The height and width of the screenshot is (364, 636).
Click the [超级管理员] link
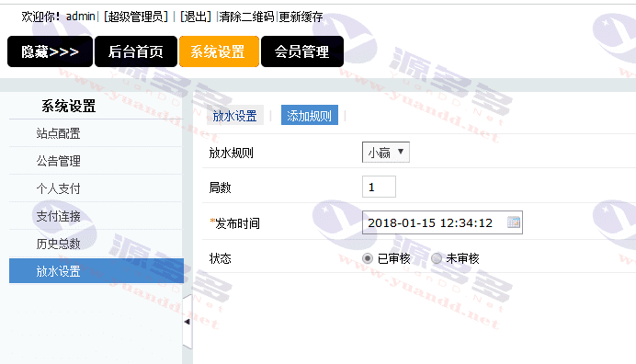point(136,17)
